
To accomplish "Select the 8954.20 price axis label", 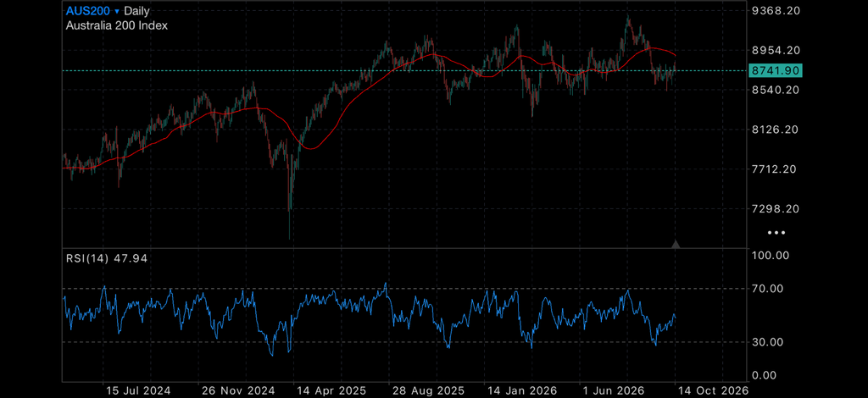I will point(776,50).
